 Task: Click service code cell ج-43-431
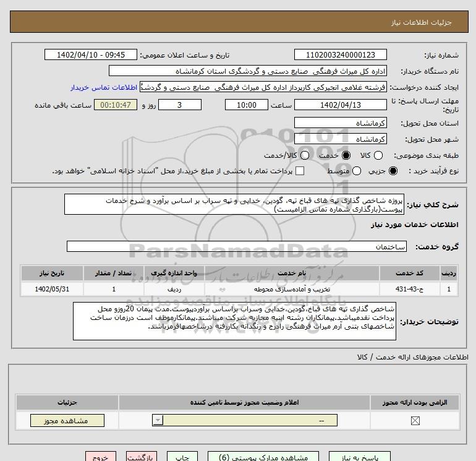[409, 289]
